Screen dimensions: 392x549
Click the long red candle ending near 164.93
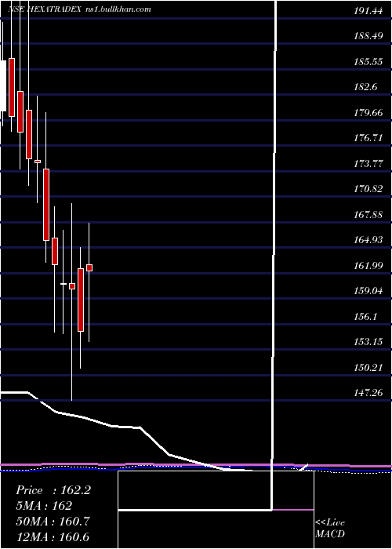(x=46, y=205)
